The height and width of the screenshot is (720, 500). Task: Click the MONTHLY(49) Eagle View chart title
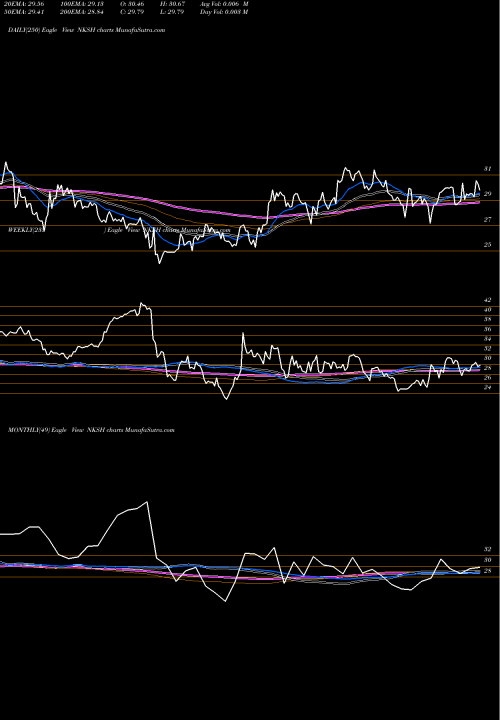pyautogui.click(x=91, y=430)
